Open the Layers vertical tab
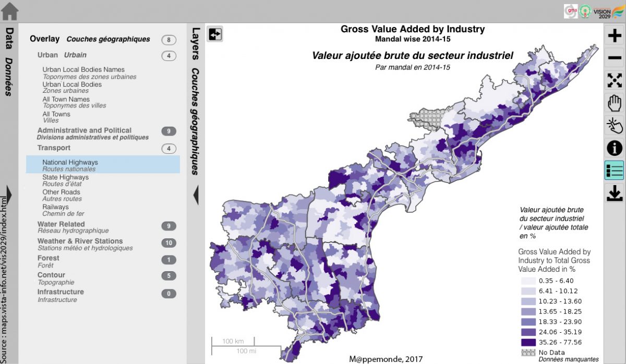 tap(196, 99)
